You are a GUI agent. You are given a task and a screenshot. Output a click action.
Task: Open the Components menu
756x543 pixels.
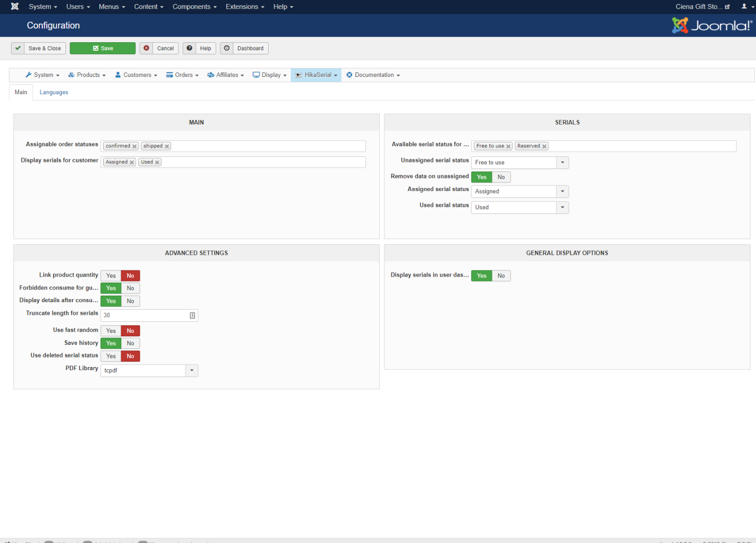195,7
